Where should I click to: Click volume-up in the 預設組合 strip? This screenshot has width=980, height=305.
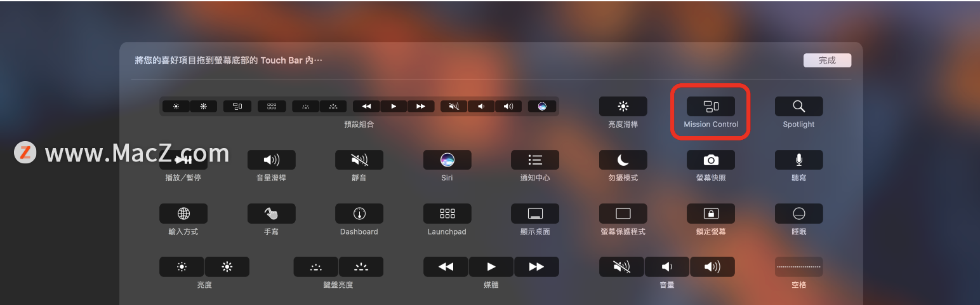[508, 106]
